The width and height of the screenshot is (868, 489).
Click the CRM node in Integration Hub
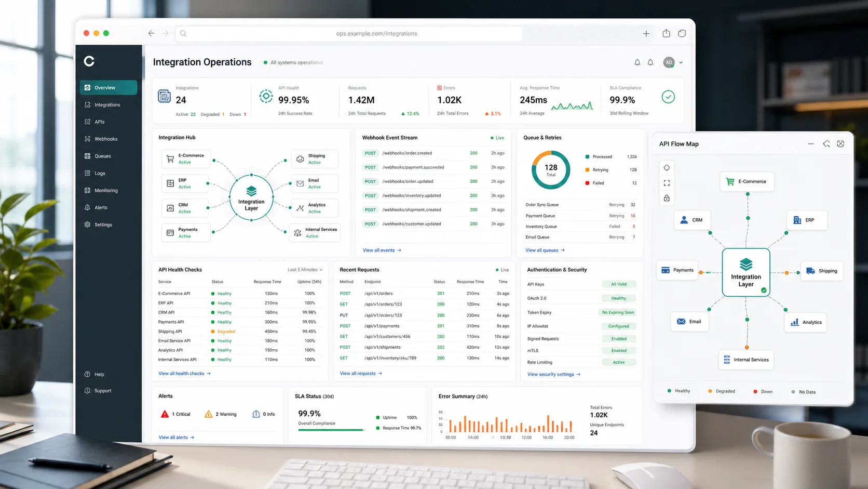pos(185,208)
